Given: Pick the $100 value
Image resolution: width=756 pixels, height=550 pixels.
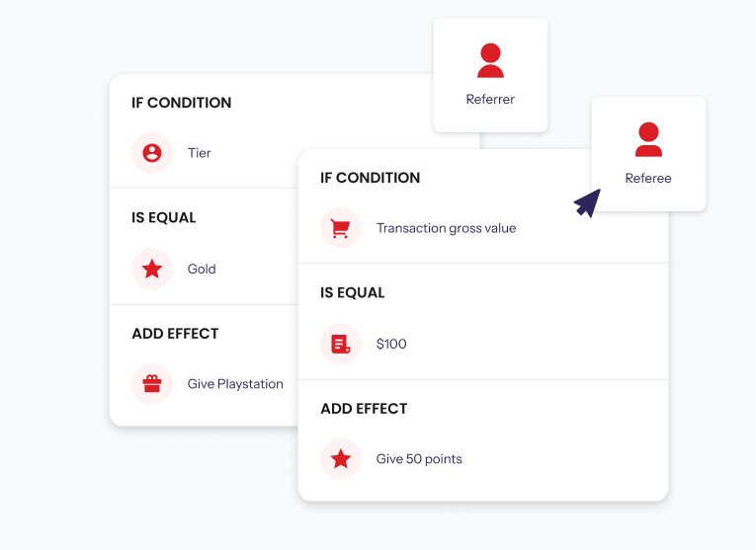Looking at the screenshot, I should coord(391,344).
